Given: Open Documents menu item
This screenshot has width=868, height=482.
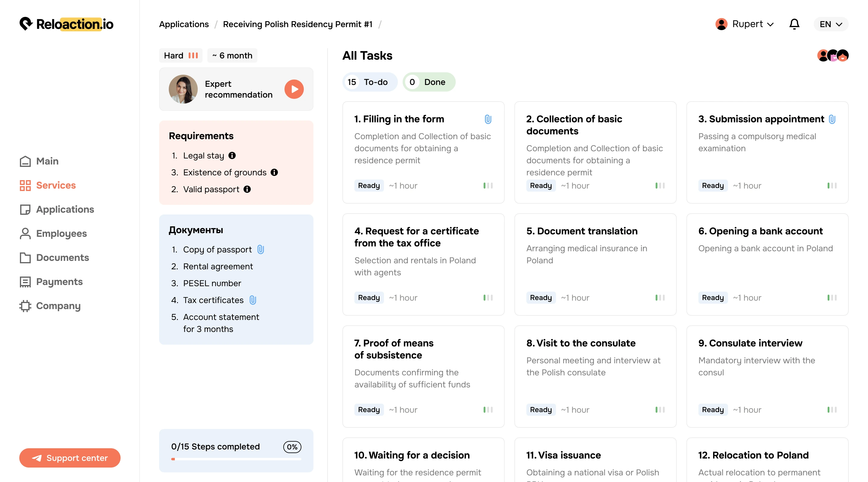Looking at the screenshot, I should pos(54,258).
